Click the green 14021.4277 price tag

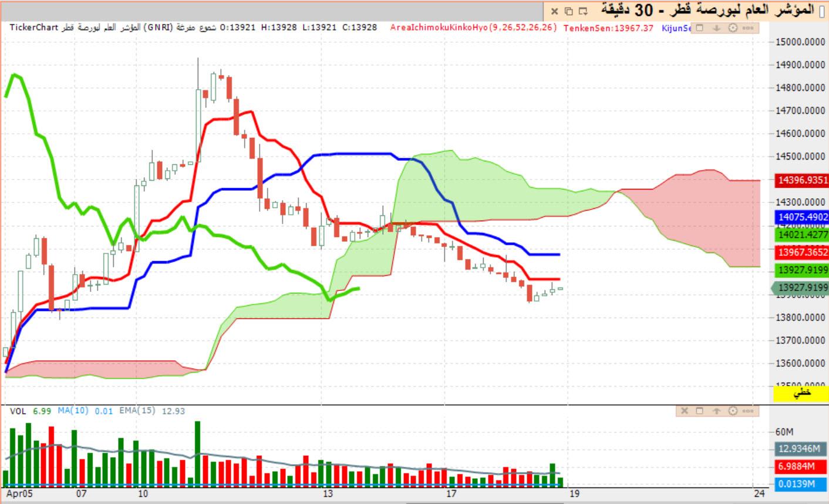[801, 235]
